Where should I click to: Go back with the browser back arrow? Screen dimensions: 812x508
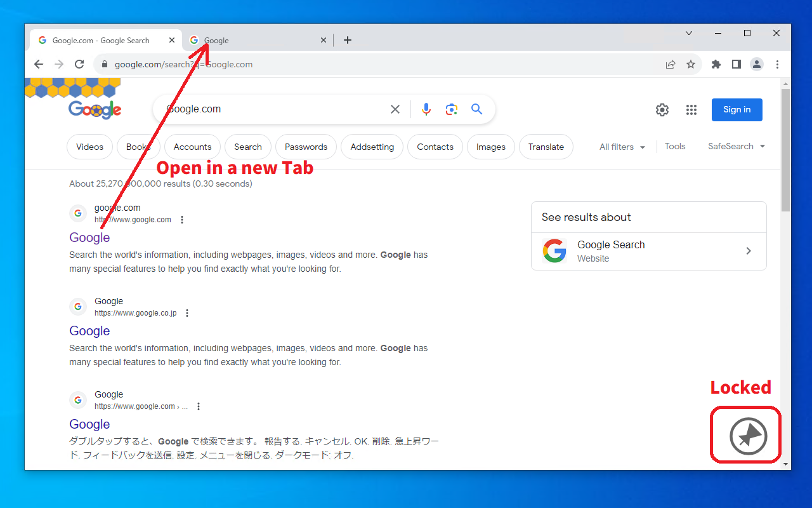[39, 64]
